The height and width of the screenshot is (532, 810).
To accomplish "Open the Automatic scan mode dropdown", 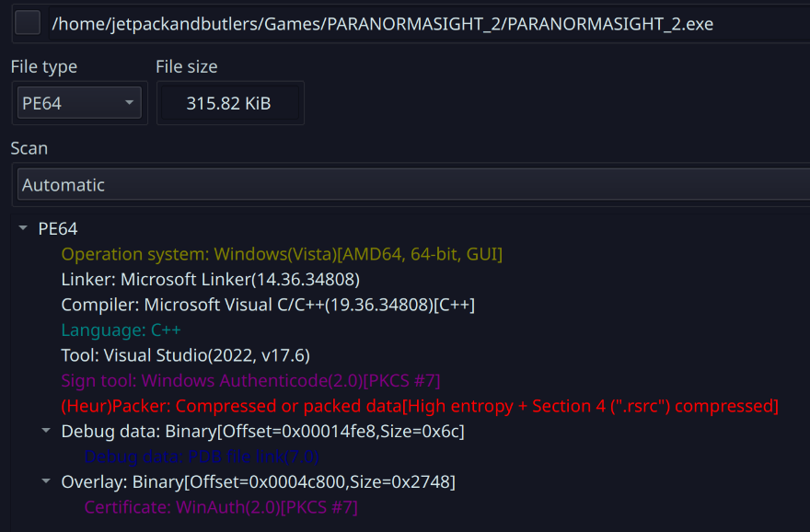I will click(x=414, y=185).
